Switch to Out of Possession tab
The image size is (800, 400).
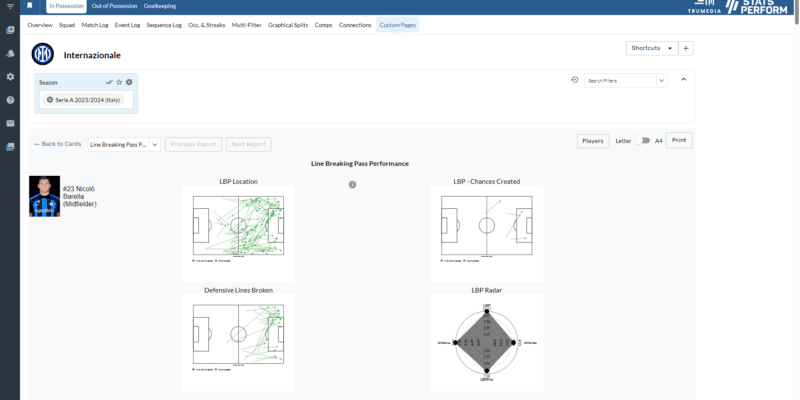[x=115, y=6]
